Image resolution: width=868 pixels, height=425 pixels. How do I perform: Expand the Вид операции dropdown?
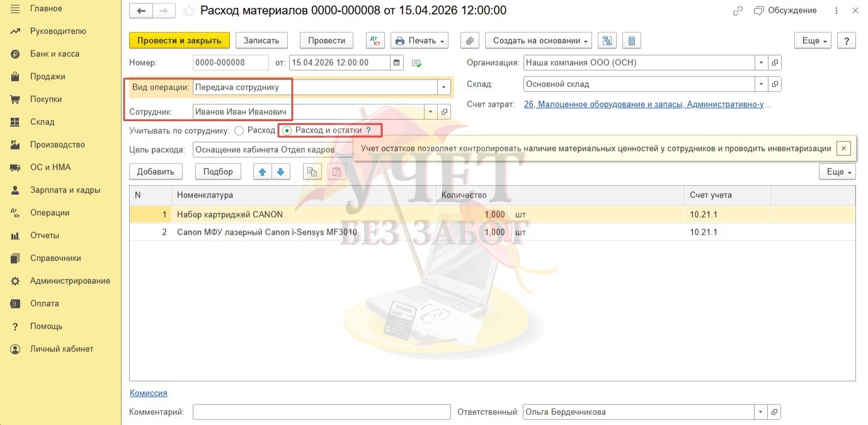(445, 87)
